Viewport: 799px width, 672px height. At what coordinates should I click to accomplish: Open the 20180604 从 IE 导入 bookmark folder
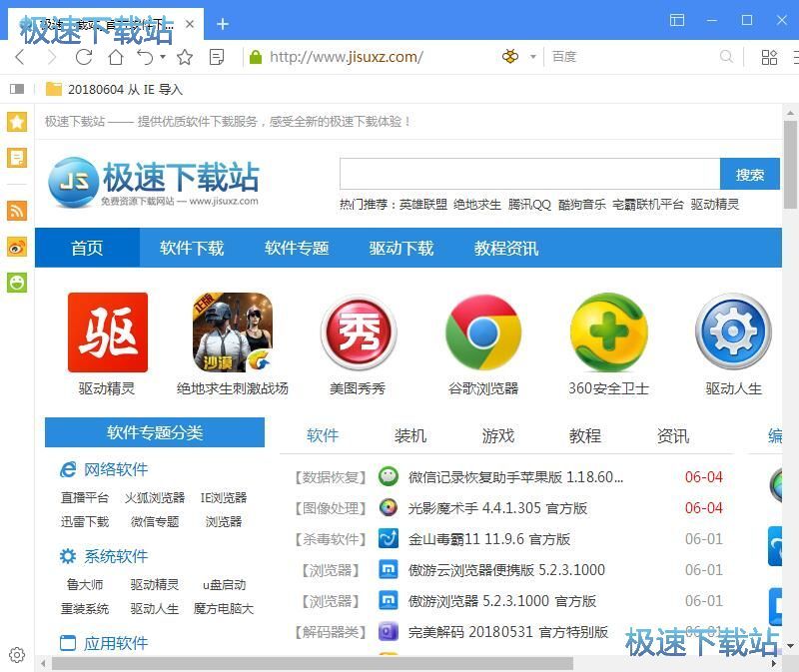pos(114,89)
